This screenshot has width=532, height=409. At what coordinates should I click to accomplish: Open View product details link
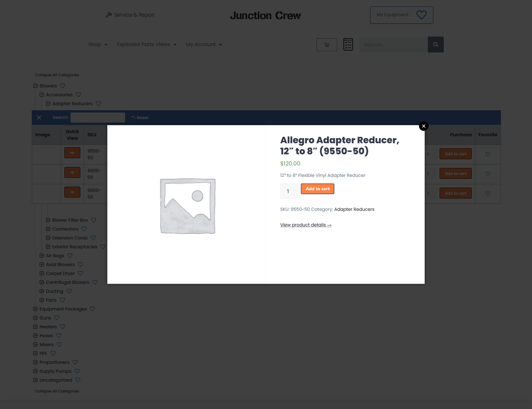click(x=306, y=225)
